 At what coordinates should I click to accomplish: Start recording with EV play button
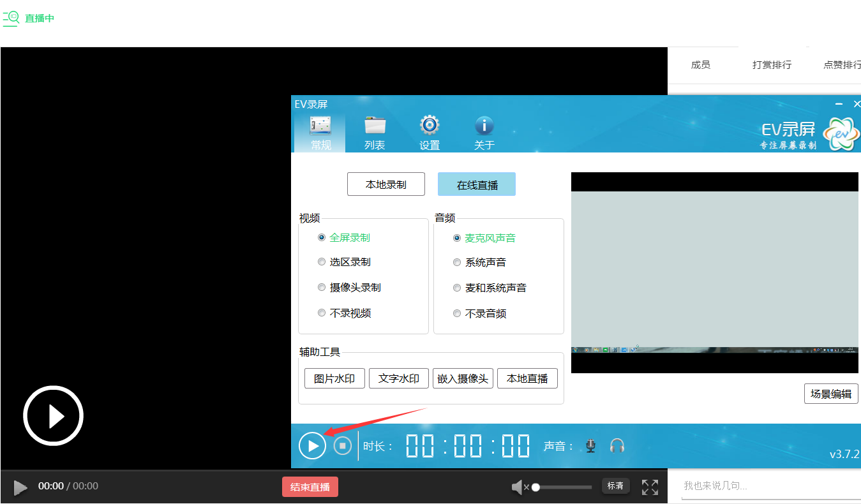313,445
